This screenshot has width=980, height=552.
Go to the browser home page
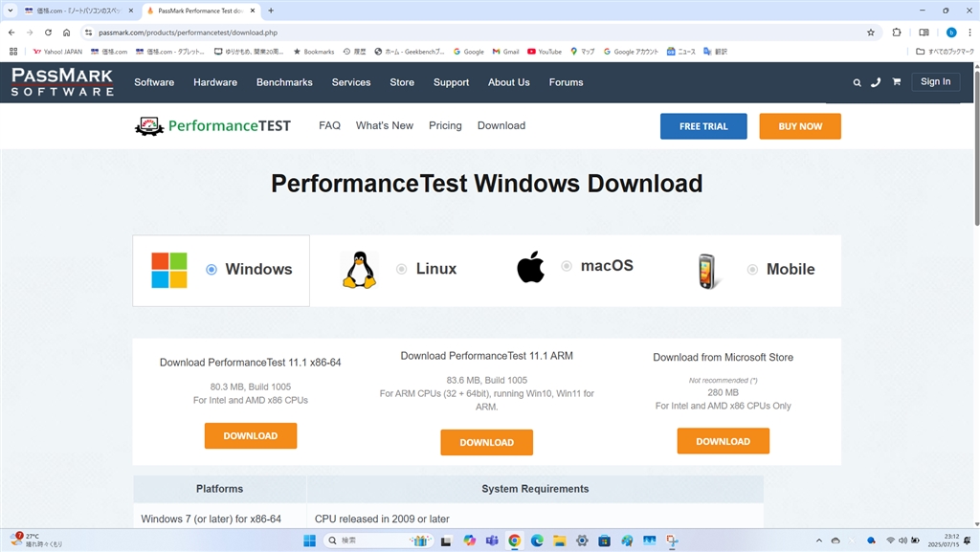pos(66,33)
